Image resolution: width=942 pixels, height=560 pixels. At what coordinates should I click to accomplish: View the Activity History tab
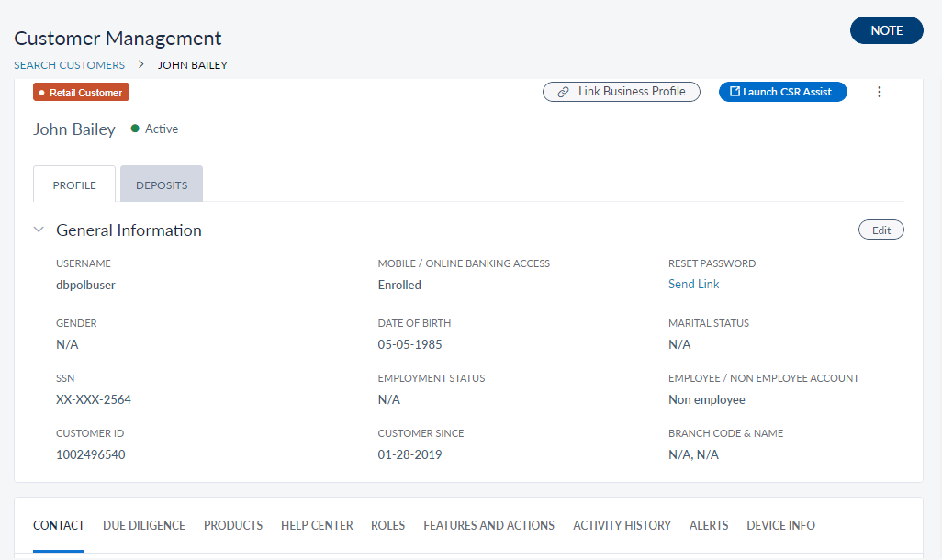point(622,525)
